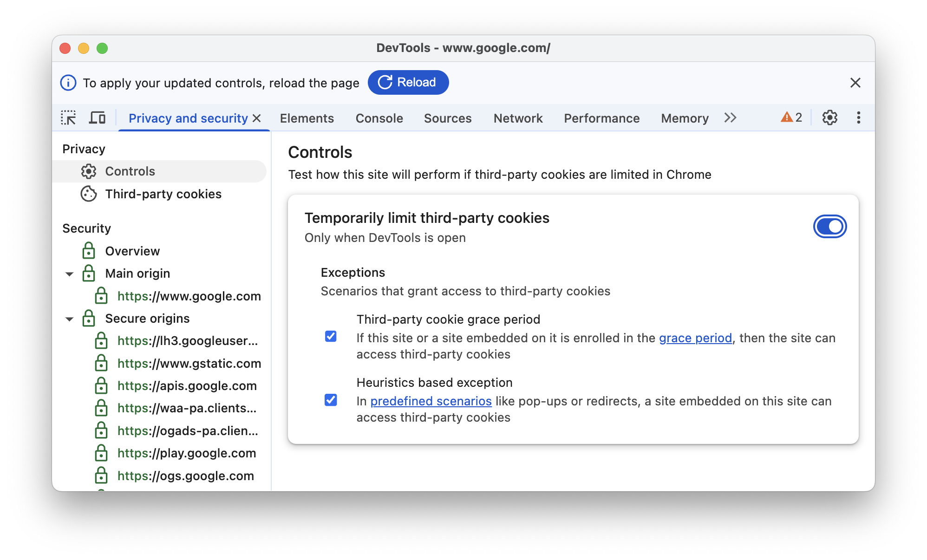The height and width of the screenshot is (560, 927).
Task: Toggle the Temporarily limit third-party cookies switch
Action: tap(829, 227)
